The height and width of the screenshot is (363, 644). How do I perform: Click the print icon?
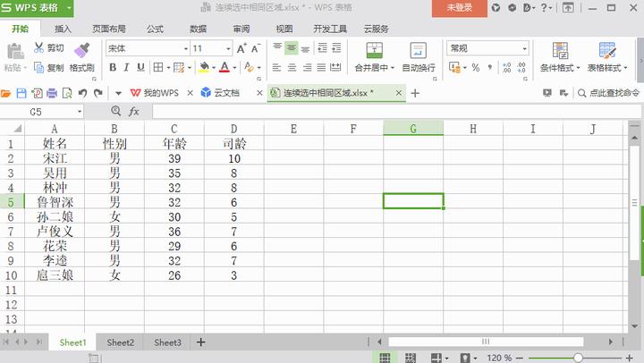52,94
